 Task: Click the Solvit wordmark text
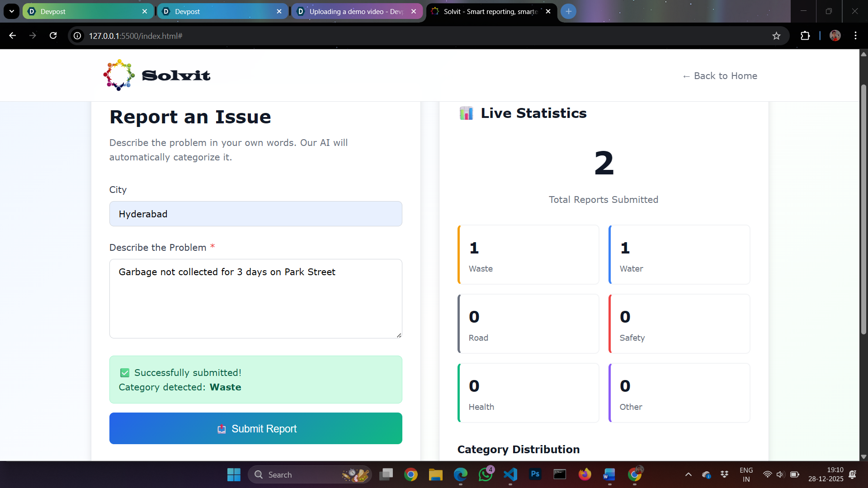coord(176,75)
